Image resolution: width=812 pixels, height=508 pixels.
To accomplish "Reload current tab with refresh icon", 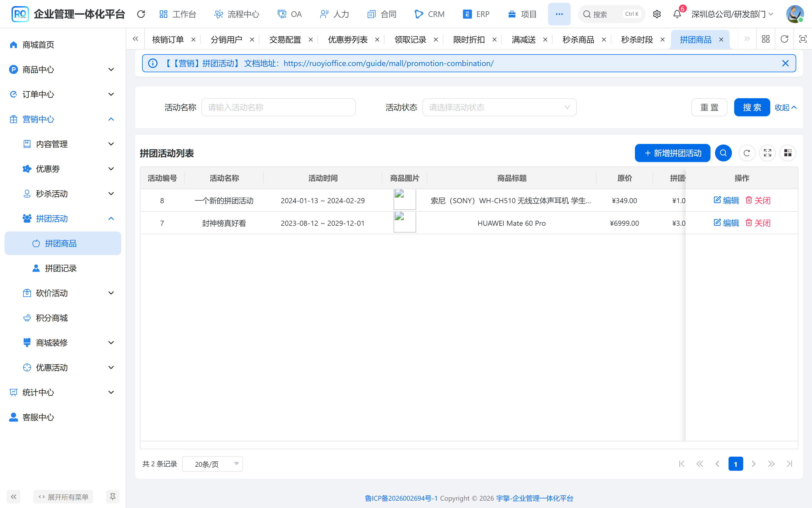I will 784,39.
